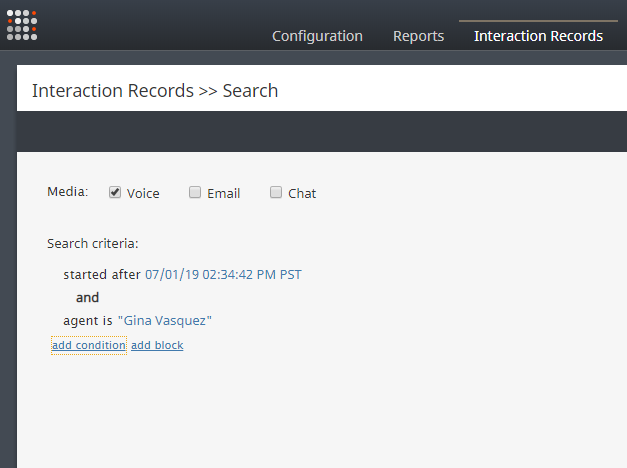
Task: Click the Media: label
Action: 68,192
